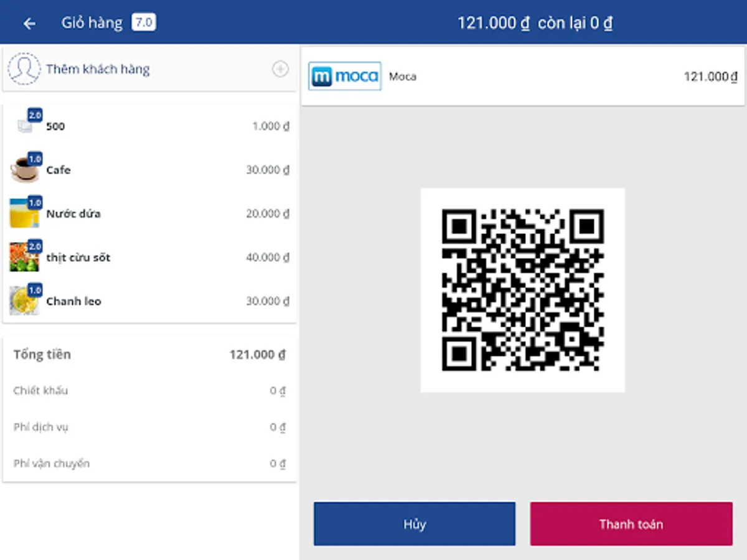Select the Cafe item name
747x560 pixels.
[x=59, y=170]
